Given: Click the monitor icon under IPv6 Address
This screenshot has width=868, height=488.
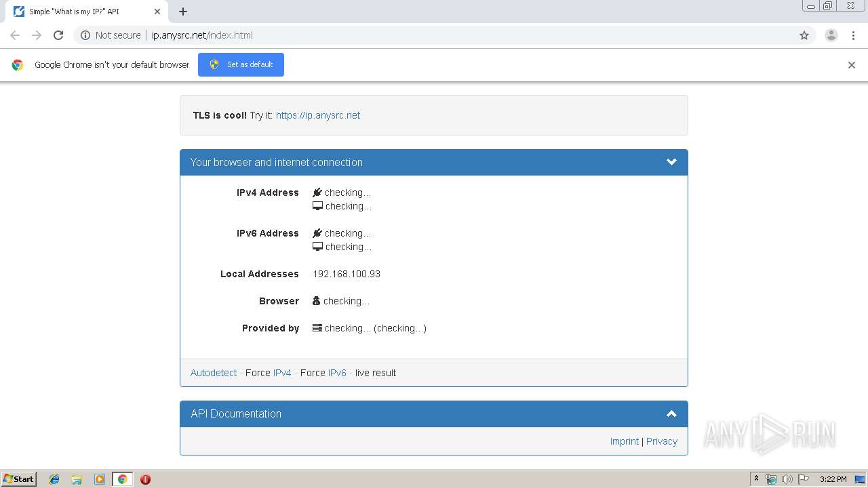Looking at the screenshot, I should (317, 247).
